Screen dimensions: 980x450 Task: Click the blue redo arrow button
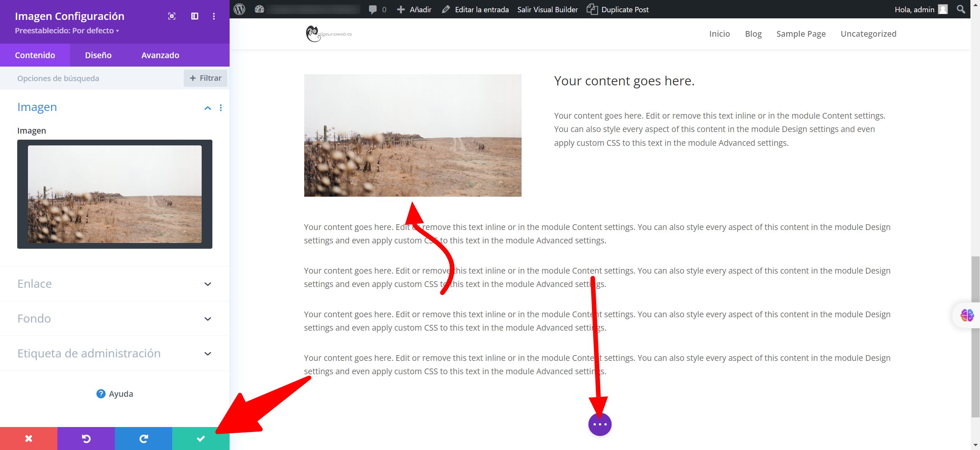(143, 439)
